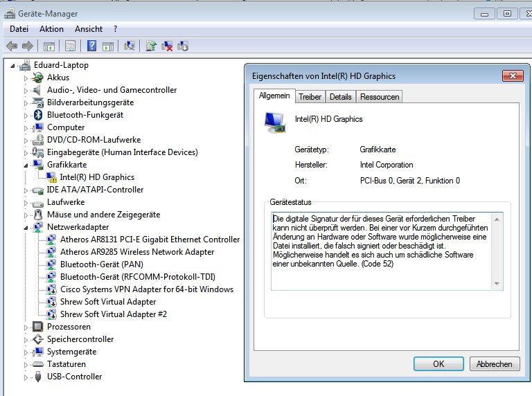Select first Shrew Soft Virtual Adapter entry
This screenshot has width=532, height=396.
point(108,302)
